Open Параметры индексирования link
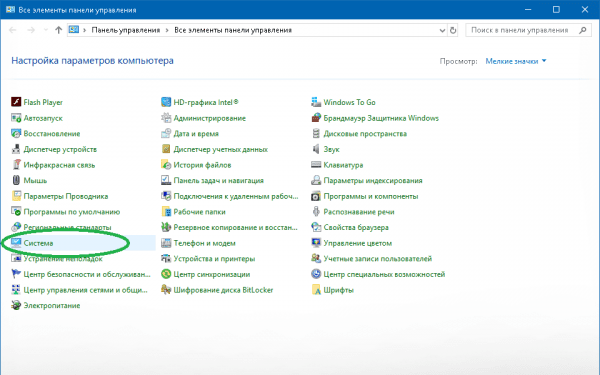Screen dimensions: 600x375 coord(373,180)
